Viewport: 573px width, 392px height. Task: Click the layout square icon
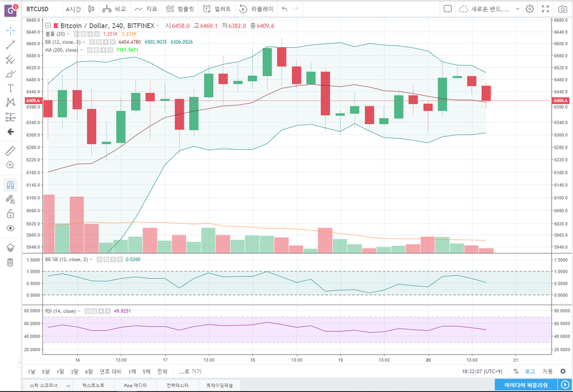448,9
